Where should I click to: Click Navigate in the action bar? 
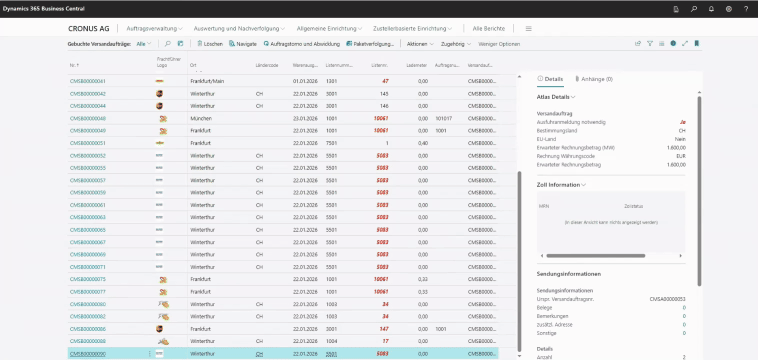tap(243, 43)
